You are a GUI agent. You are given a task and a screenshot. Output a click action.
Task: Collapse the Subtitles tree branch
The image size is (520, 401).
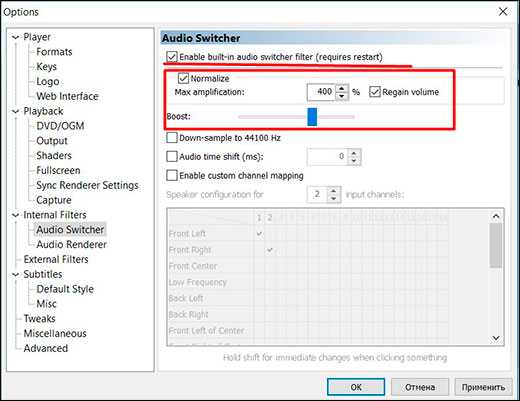[15, 274]
